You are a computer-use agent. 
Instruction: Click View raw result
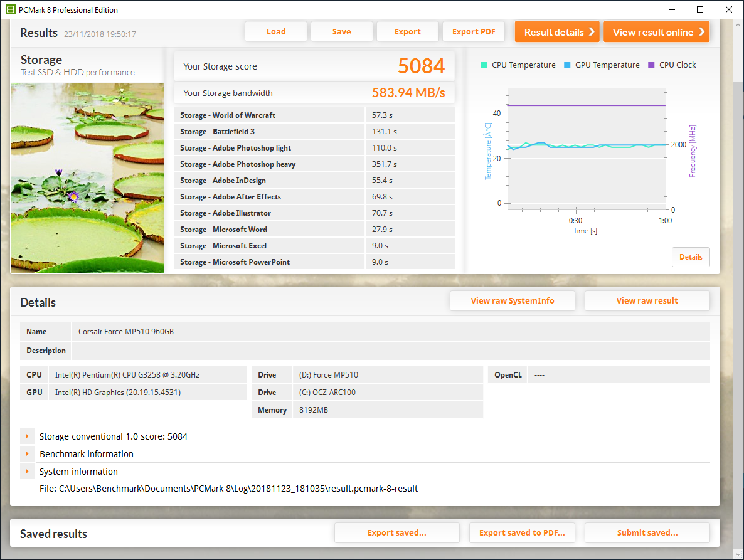coord(647,300)
